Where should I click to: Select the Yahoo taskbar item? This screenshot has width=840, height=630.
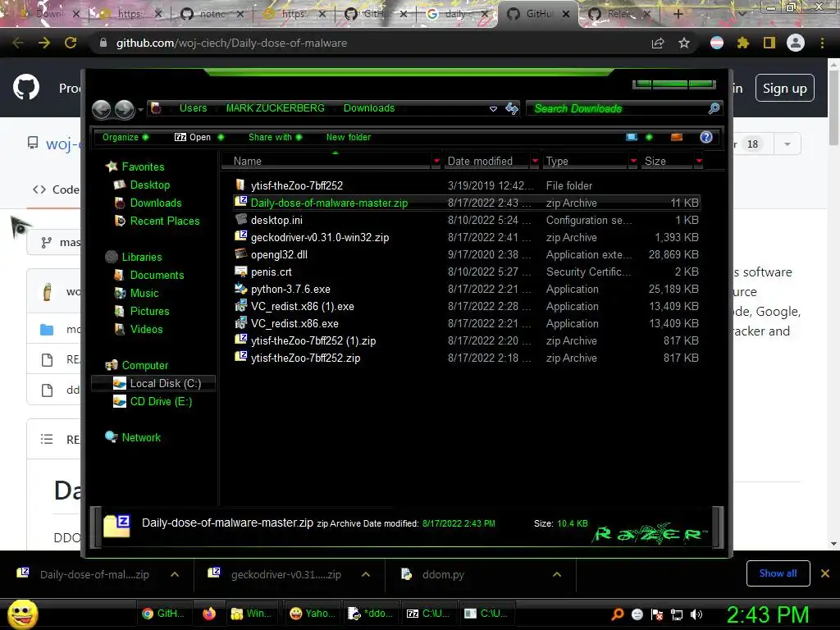(313, 614)
